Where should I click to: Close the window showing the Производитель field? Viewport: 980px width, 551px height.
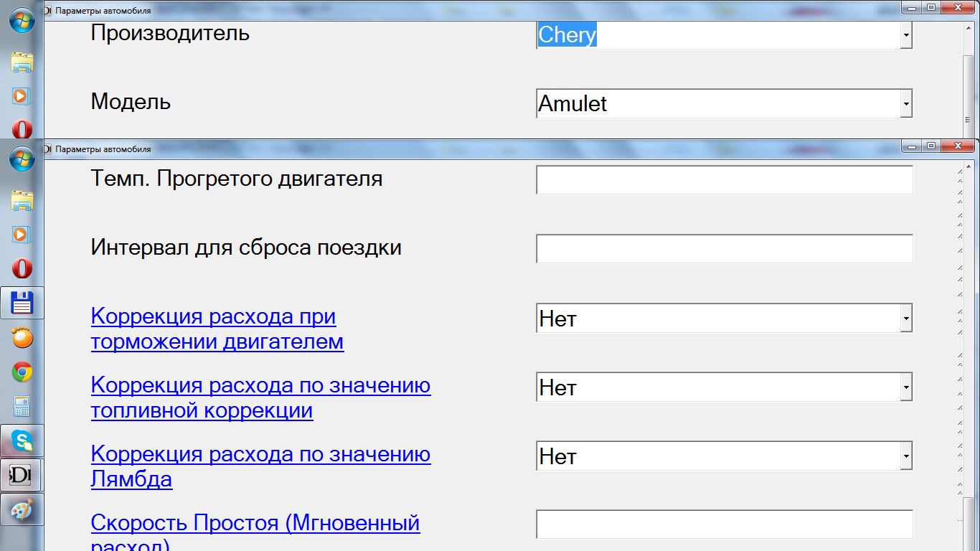click(958, 8)
